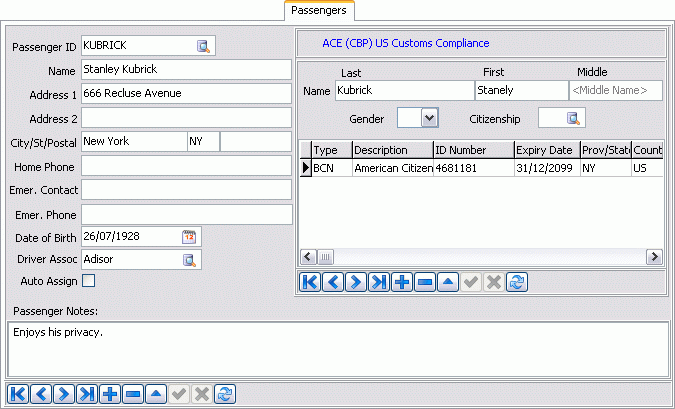675x409 pixels.
Task: Open Citizenship lookup search icon
Action: [x=574, y=118]
